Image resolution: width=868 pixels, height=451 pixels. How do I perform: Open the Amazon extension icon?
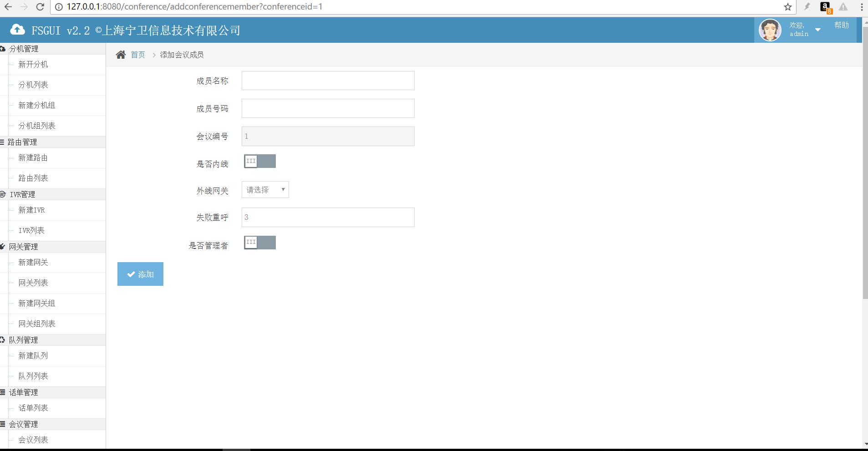click(825, 7)
